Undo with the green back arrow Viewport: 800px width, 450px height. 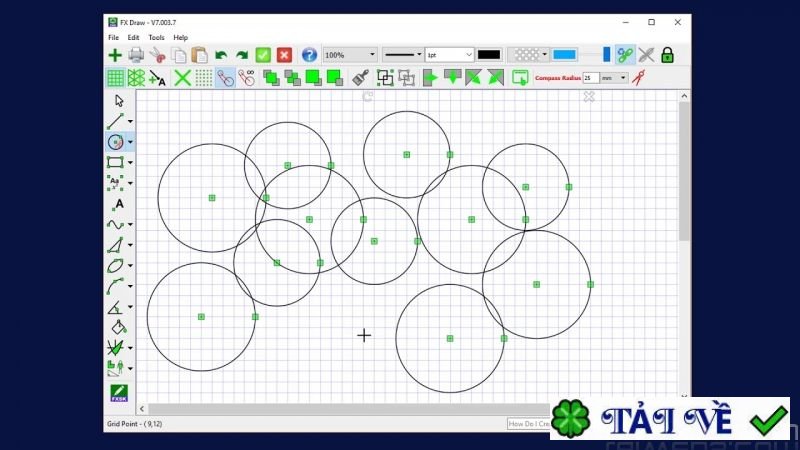[x=221, y=55]
